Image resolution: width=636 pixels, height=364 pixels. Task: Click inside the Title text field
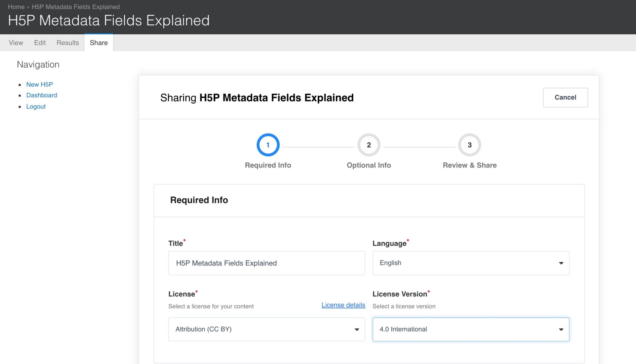(267, 263)
